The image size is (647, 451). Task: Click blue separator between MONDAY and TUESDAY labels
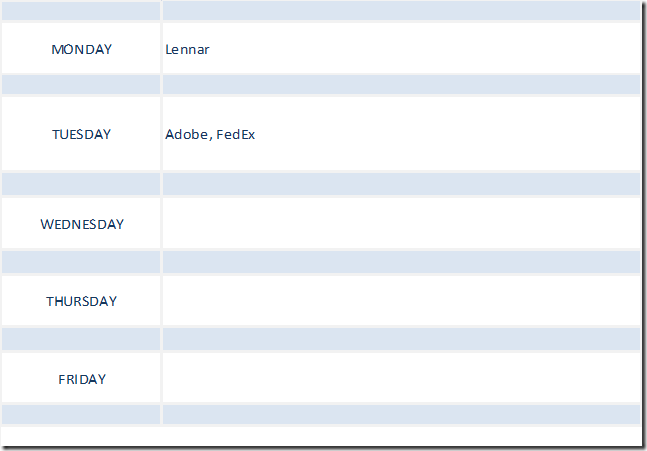[x=81, y=85]
